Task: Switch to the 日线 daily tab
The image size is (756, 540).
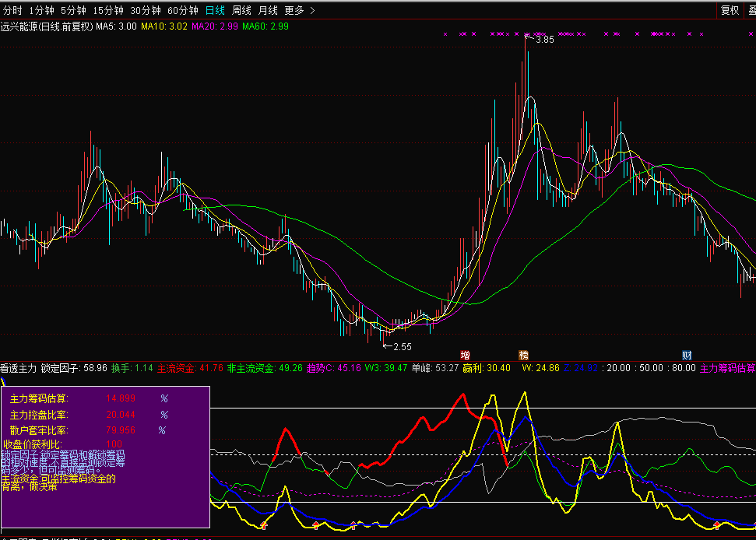Action: tap(215, 10)
